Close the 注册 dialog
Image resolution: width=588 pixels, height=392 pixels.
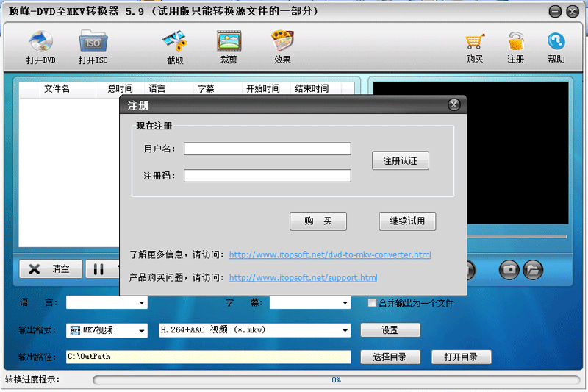tap(453, 104)
